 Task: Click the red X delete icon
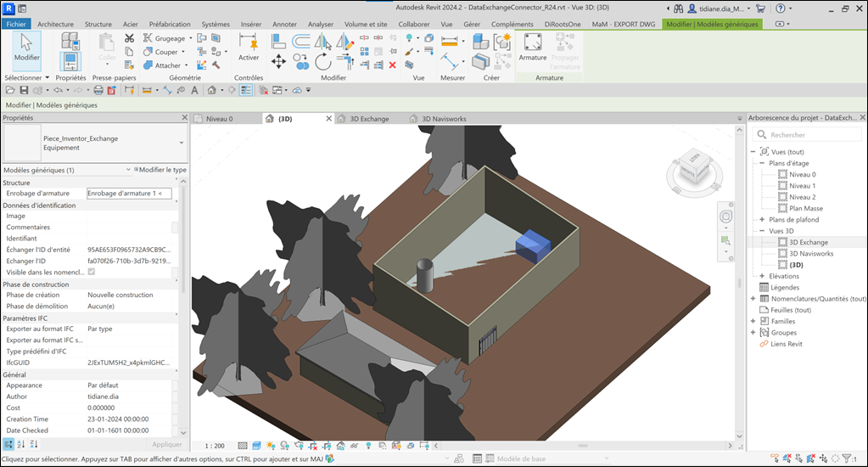click(393, 65)
